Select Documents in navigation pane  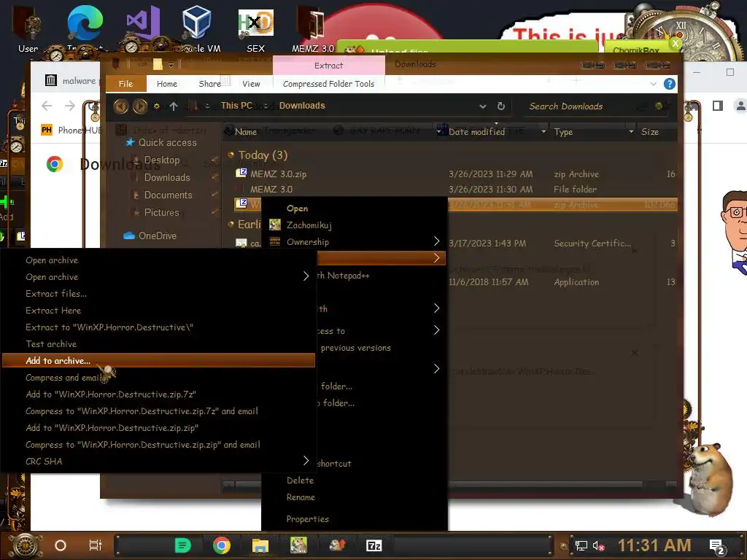[x=169, y=195]
